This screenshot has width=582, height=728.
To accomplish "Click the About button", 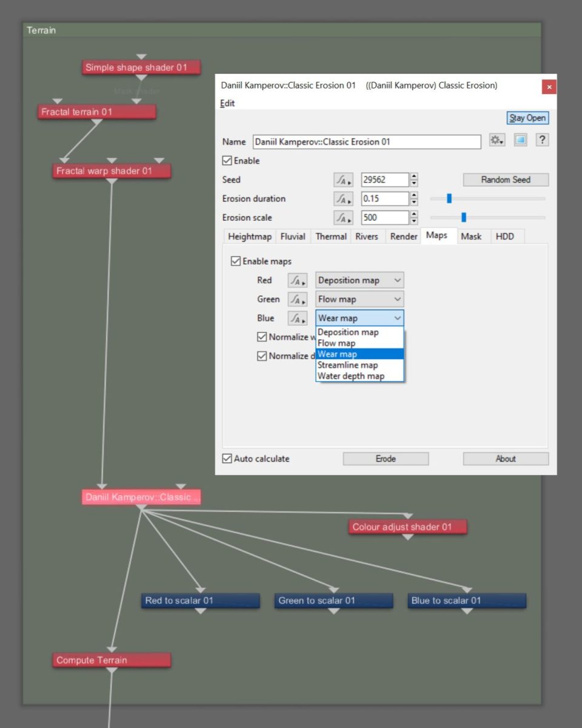I will pos(506,459).
